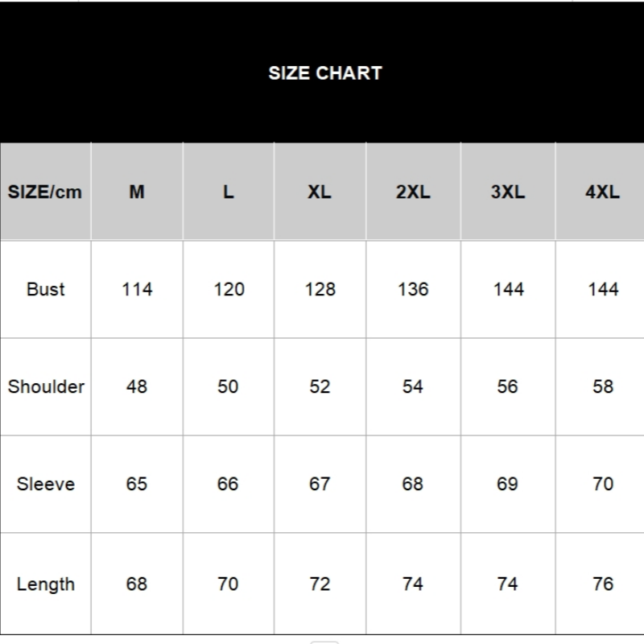Select the SIZE/cm header cell
The height and width of the screenshot is (644, 644).
pyautogui.click(x=45, y=192)
